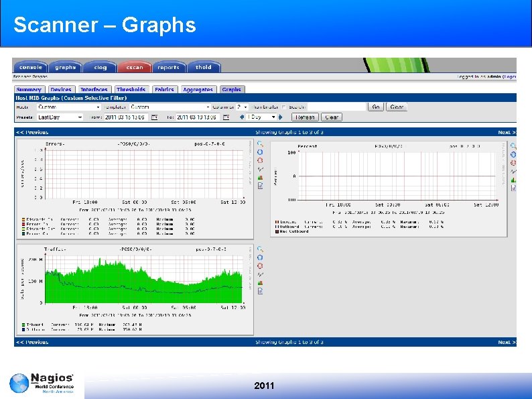532x399 pixels.
Task: Click the Clear button next to Refresh
Action: (x=332, y=117)
